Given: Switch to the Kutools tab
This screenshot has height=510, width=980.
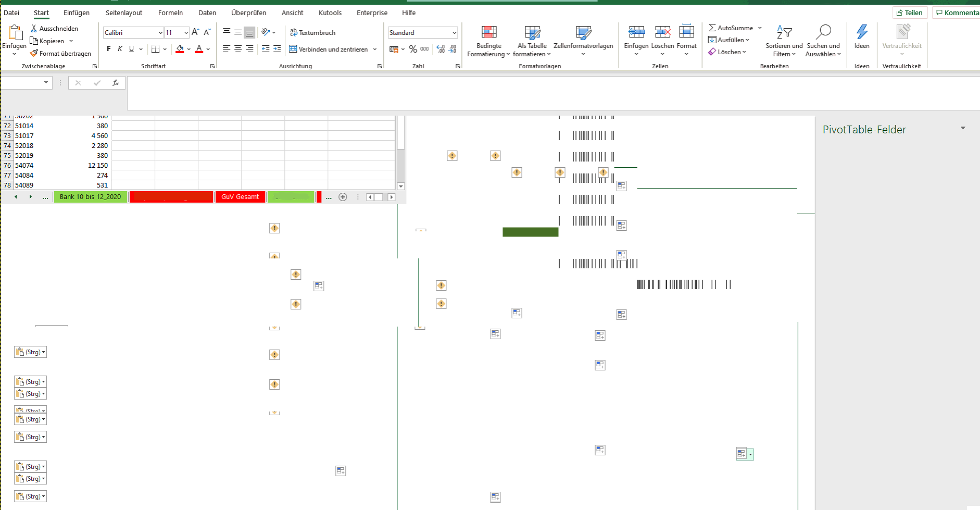Looking at the screenshot, I should tap(330, 13).
